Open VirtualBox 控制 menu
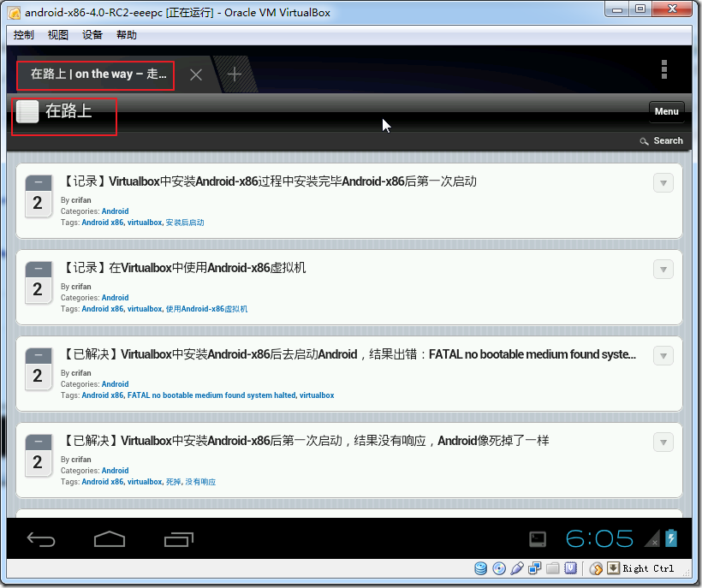Viewport: 702px width, 588px height. click(23, 35)
